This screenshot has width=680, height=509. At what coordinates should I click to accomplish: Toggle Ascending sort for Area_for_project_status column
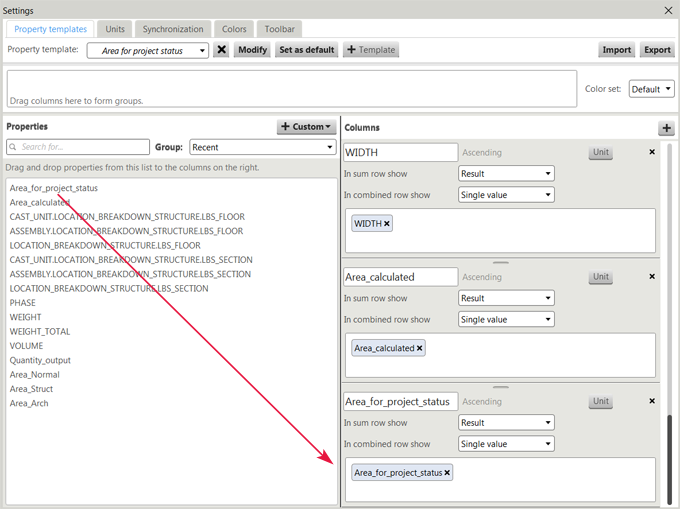[x=482, y=402]
